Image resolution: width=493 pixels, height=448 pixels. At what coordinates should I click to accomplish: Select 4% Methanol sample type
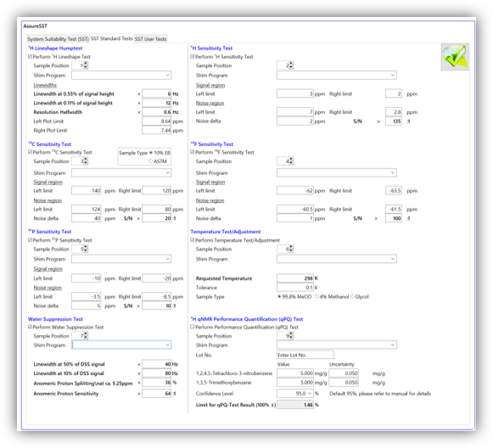click(x=317, y=297)
